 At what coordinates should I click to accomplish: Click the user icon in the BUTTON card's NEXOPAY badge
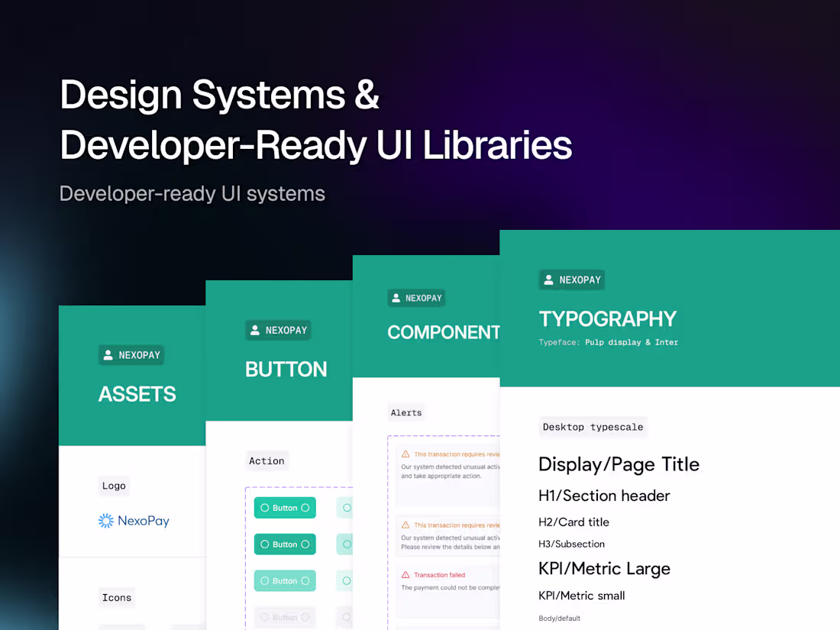tap(254, 330)
